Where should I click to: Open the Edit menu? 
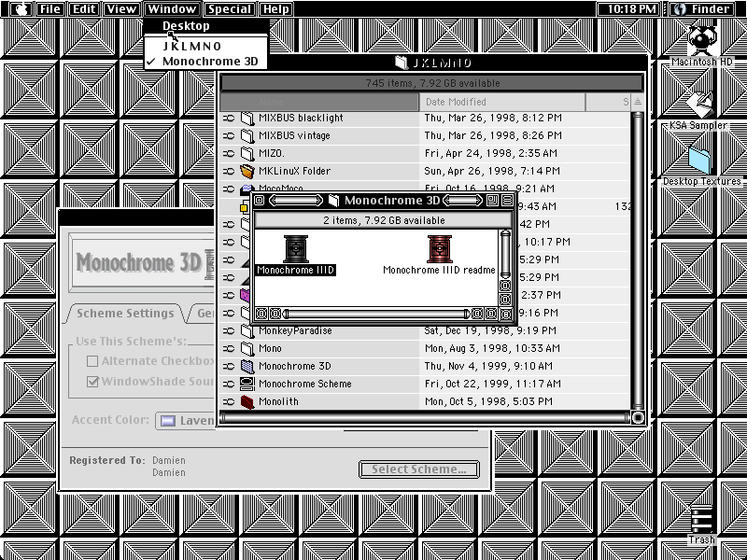(x=84, y=9)
